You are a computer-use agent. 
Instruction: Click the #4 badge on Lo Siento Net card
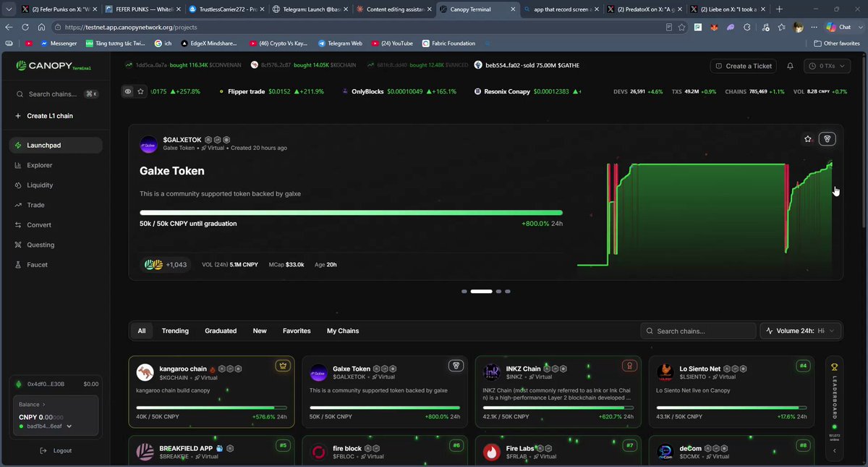click(803, 366)
